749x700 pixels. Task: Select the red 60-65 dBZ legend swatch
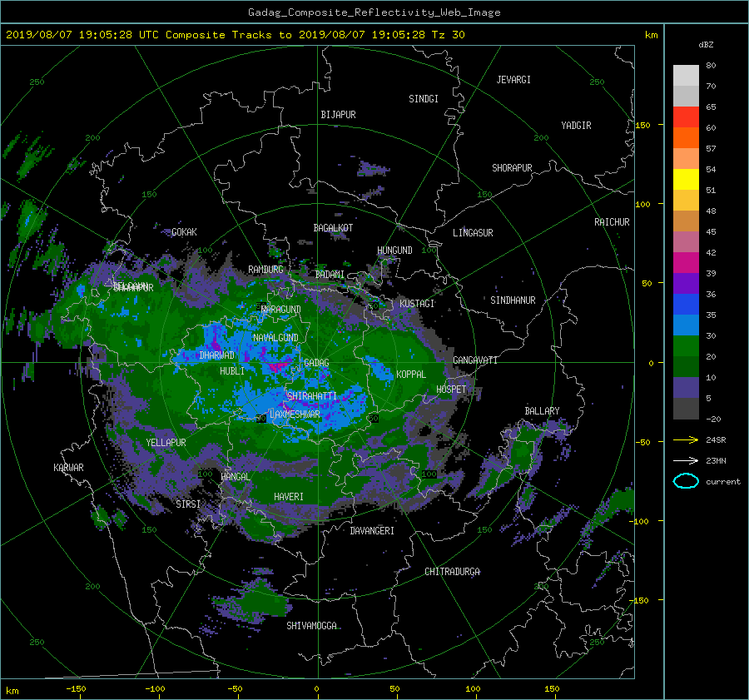click(x=686, y=117)
